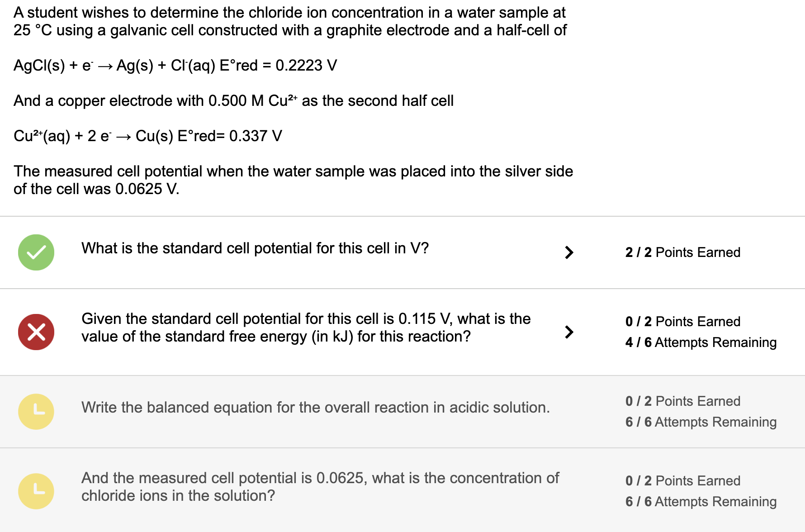Select the incorrect status marker for free energy question

[36, 332]
